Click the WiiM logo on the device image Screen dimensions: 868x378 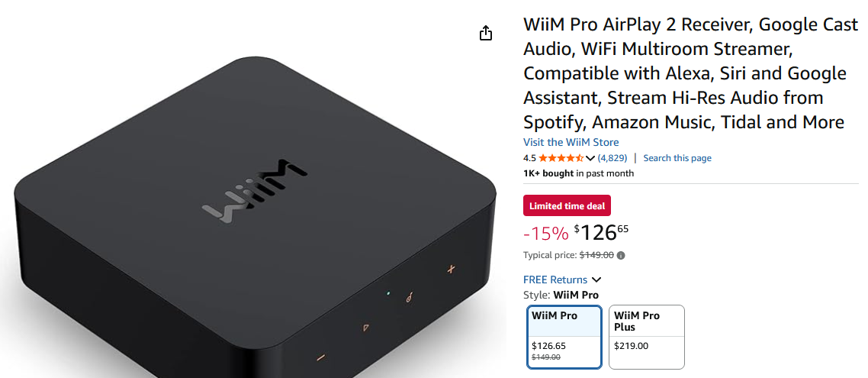(x=253, y=192)
